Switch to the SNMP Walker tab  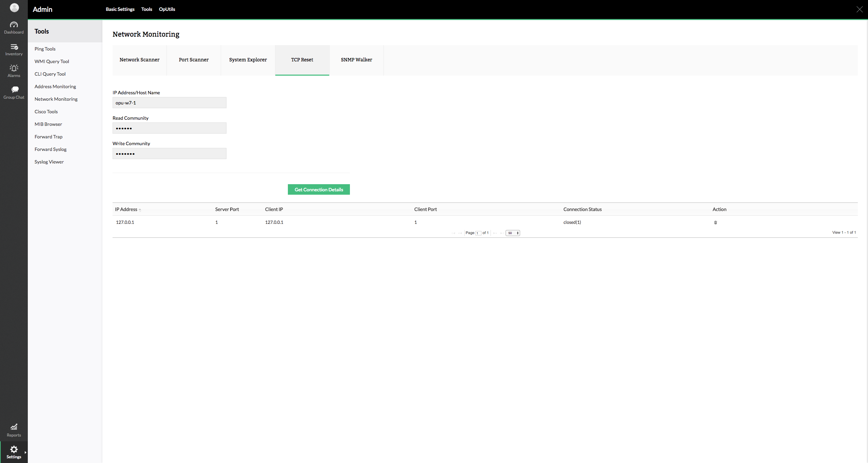click(356, 60)
